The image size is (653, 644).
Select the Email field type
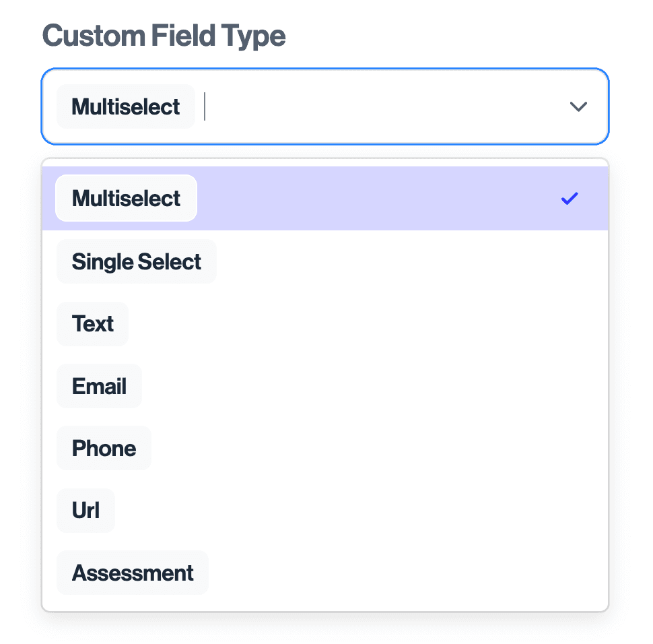point(99,386)
